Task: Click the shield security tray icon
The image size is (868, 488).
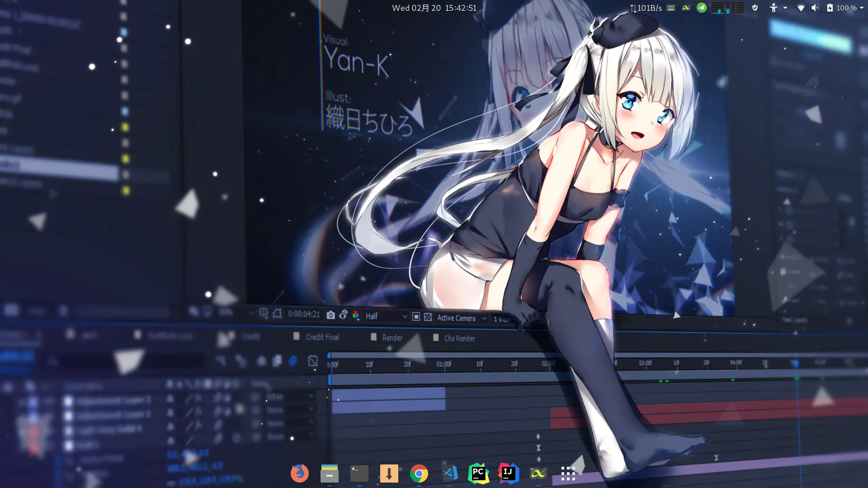Action: (x=755, y=8)
